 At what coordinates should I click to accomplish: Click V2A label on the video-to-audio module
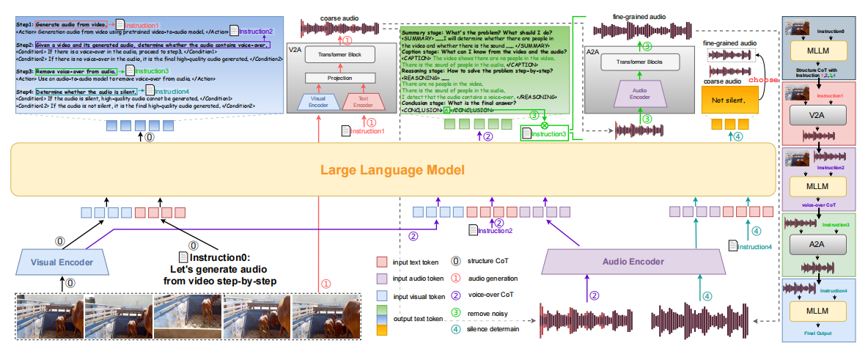click(295, 50)
